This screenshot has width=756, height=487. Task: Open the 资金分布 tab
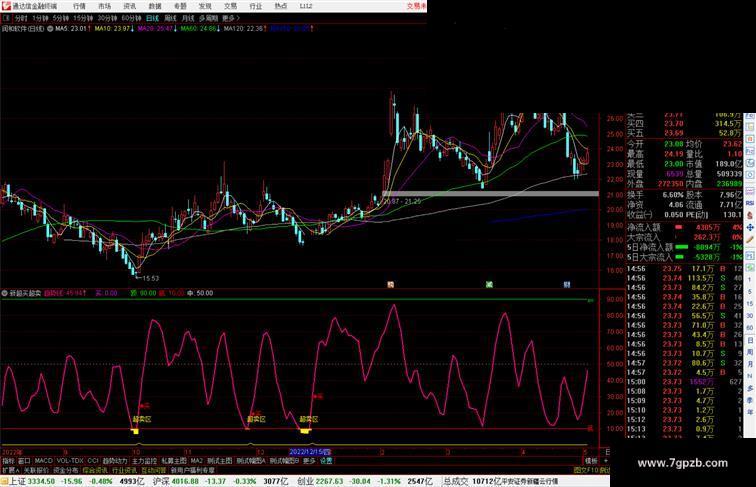click(x=66, y=470)
